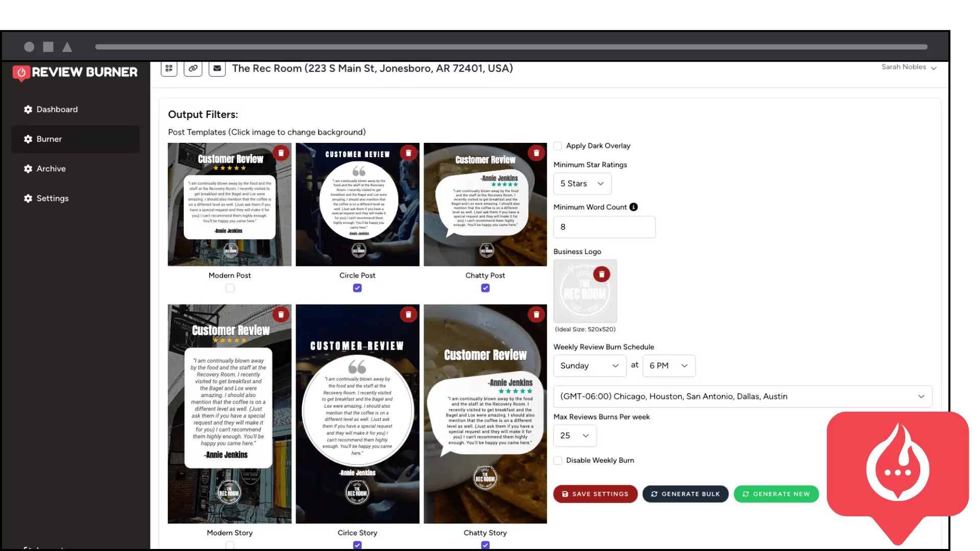Open the Minimum Star Ratings dropdown
The width and height of the screenshot is (980, 551).
pos(582,184)
